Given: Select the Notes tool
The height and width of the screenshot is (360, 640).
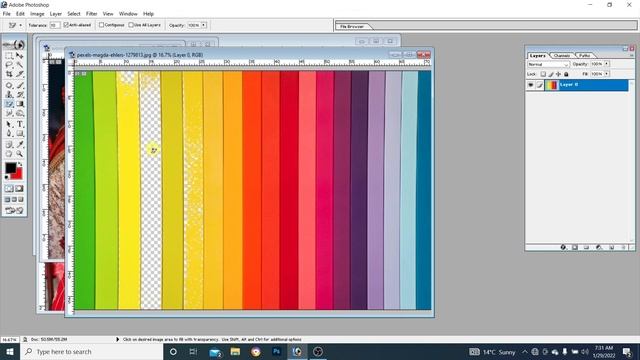Looking at the screenshot, I should 9,144.
